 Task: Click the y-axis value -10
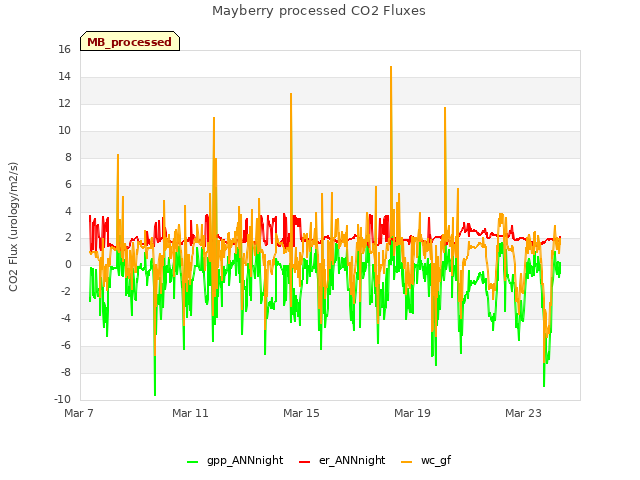(x=62, y=399)
